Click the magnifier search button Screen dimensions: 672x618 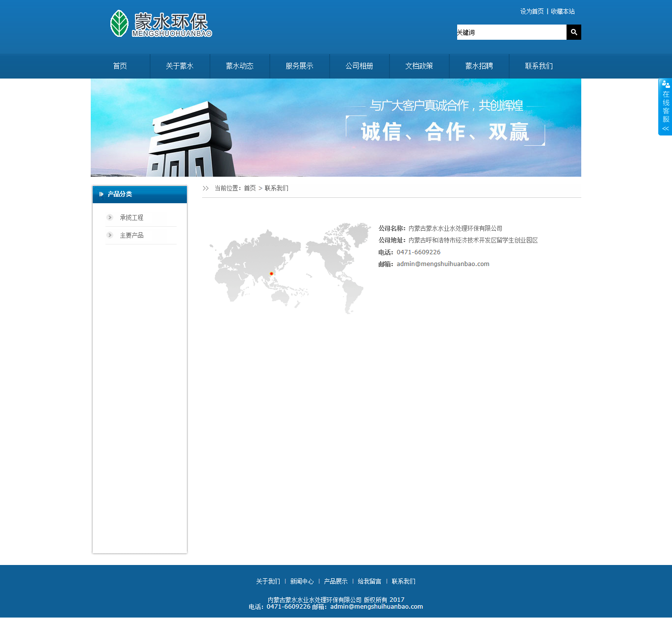coord(573,32)
